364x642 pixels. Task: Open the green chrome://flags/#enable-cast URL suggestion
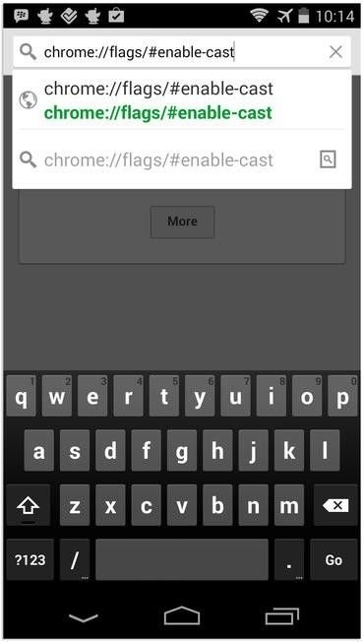(157, 112)
